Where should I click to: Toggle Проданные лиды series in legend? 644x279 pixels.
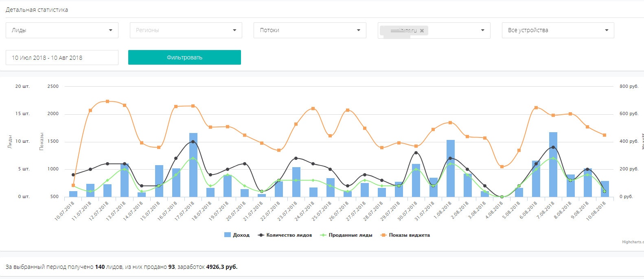[x=350, y=235]
